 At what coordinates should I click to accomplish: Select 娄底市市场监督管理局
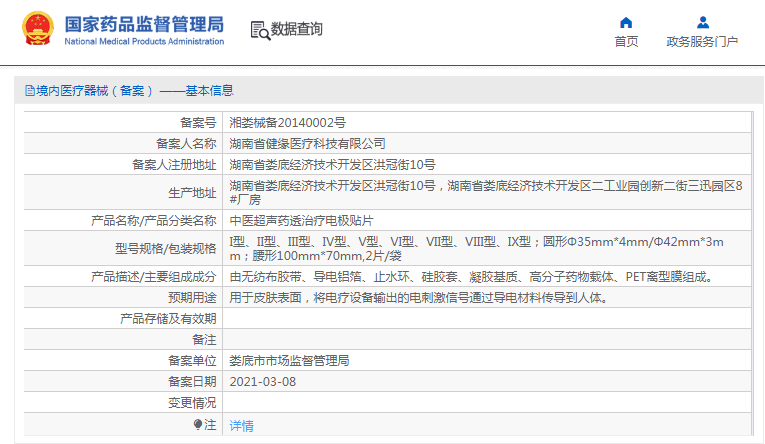[x=289, y=361]
